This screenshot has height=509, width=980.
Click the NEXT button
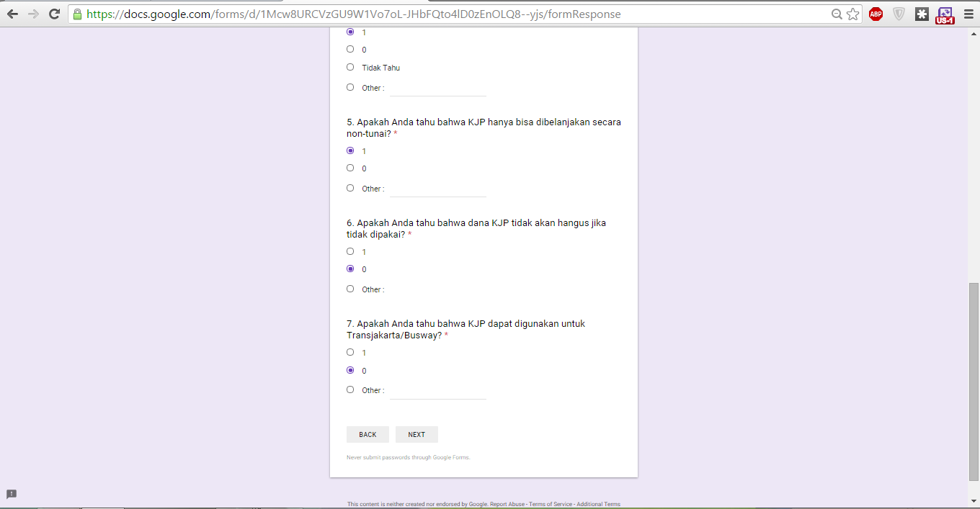[416, 434]
